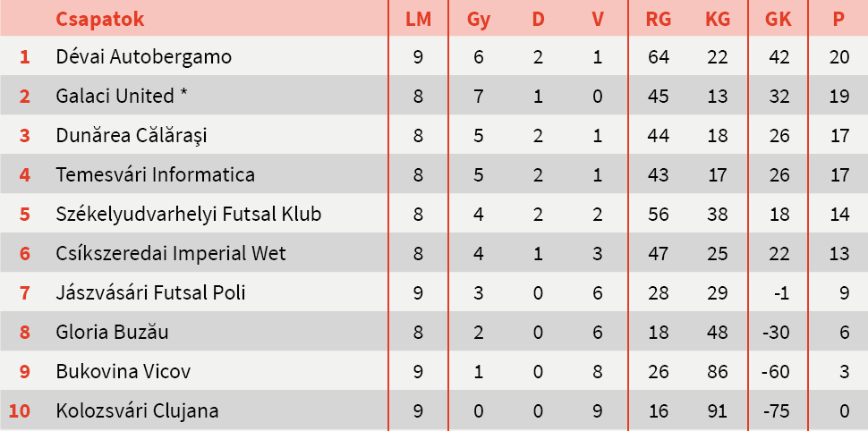Open Dunărea Călărași team entry
The image size is (868, 431).
(131, 136)
